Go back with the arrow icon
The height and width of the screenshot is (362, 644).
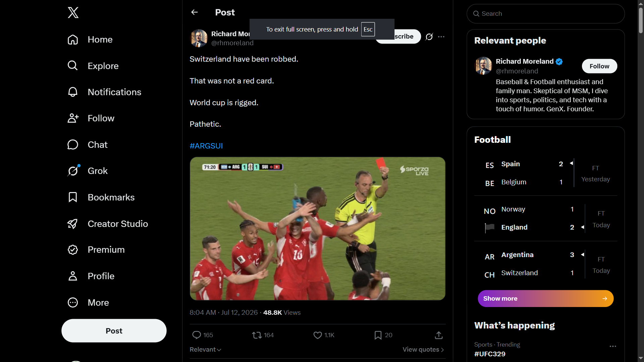coord(195,12)
